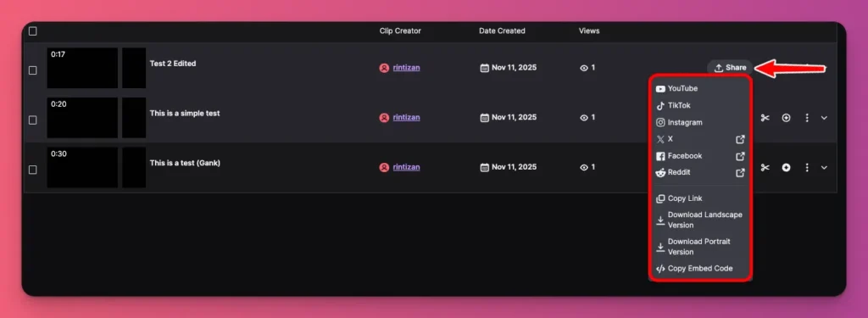Click the creator avatar icon in Test 2 Edited row
The image size is (868, 318).
[x=384, y=68]
